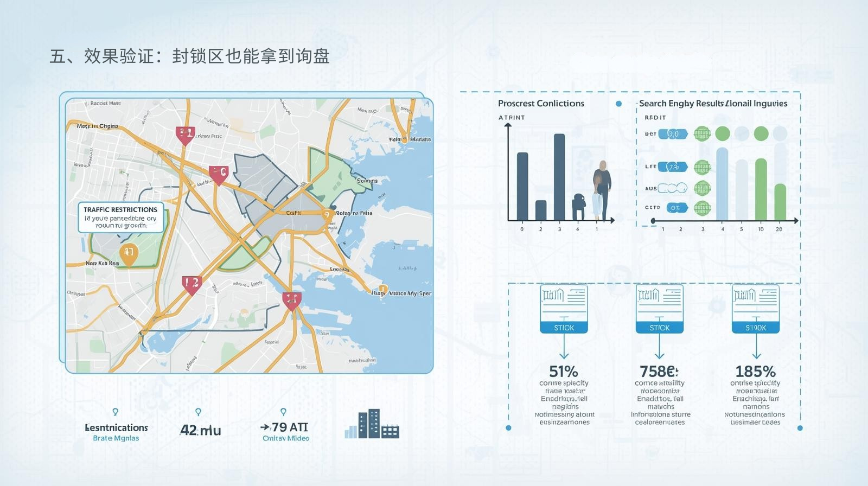Screen dimensions: 868x486
Task: Click the orange map pin labeled 41
Action: point(129,253)
